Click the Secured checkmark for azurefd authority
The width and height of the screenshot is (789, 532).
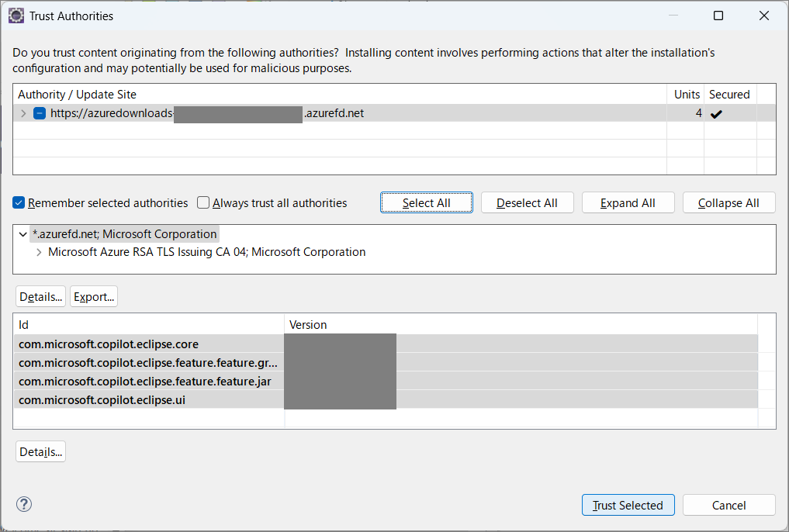[x=716, y=114]
